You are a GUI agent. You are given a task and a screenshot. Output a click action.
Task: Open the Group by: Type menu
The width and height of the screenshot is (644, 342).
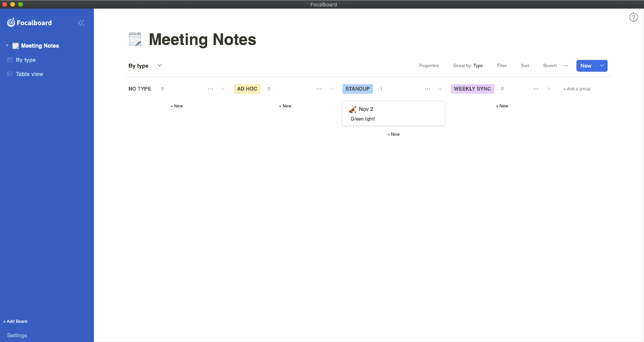(468, 66)
